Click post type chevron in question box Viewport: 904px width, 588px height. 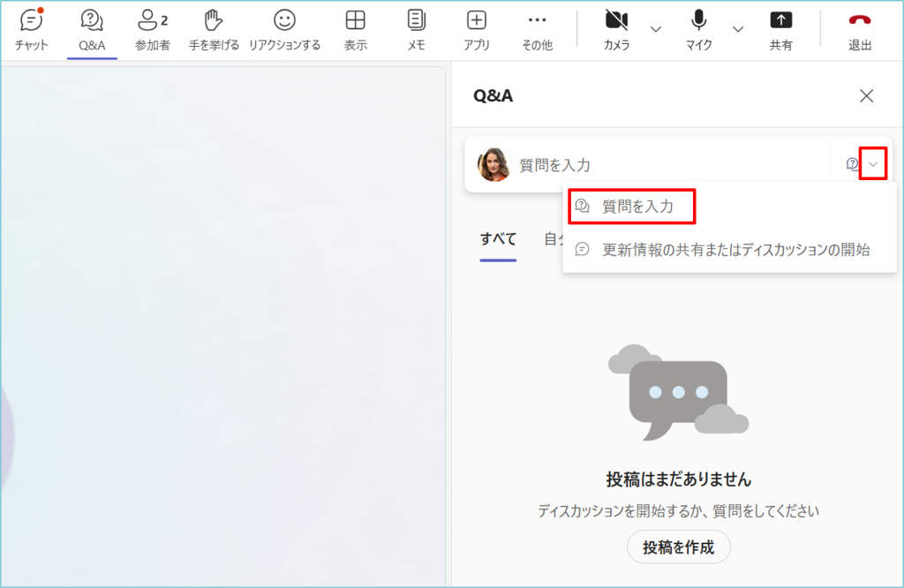pos(873,164)
